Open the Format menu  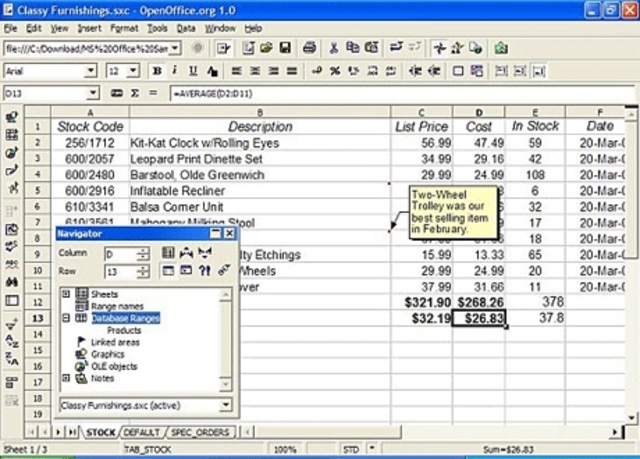[x=124, y=28]
